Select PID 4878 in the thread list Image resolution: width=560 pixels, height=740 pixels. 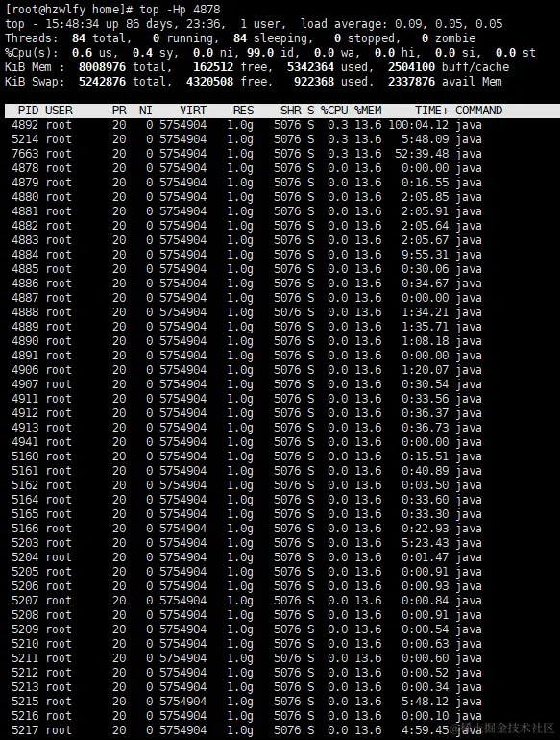point(25,168)
